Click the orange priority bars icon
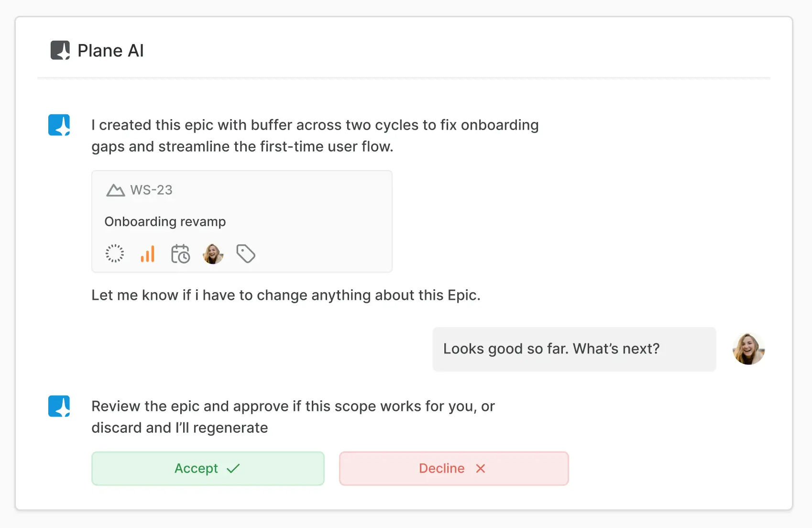 (x=148, y=253)
